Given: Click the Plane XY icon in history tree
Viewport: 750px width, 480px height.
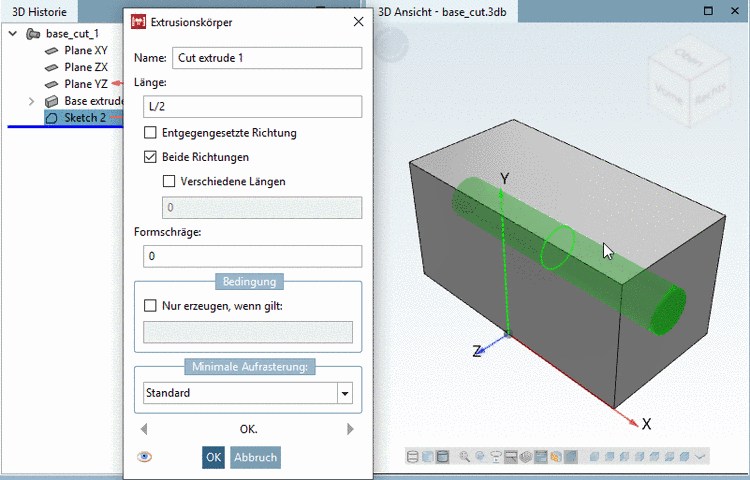Looking at the screenshot, I should [51, 50].
